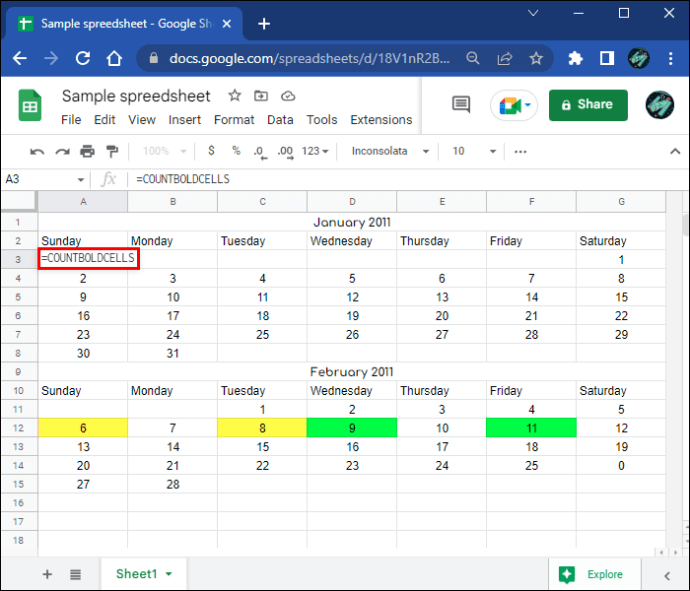Select green cell containing 9
This screenshot has width=690, height=591.
point(352,428)
